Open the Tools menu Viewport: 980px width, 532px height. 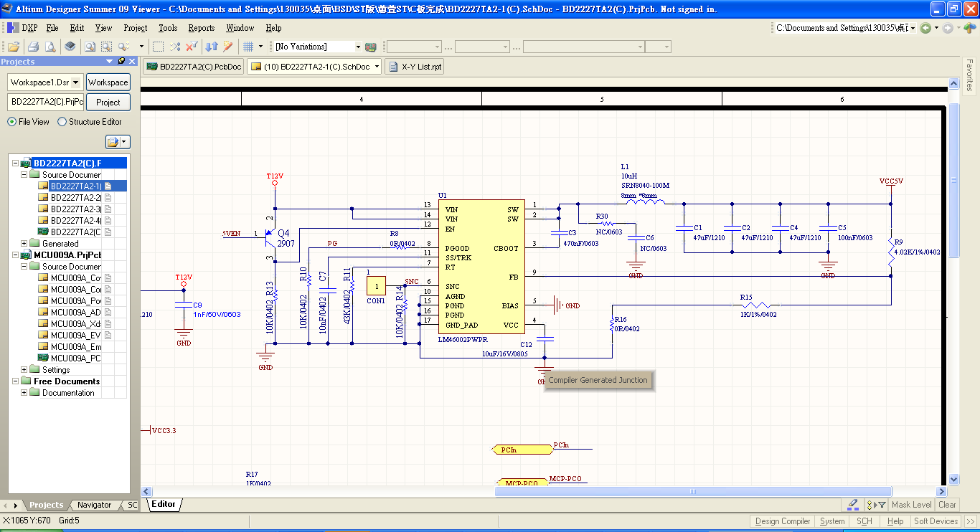tap(168, 28)
